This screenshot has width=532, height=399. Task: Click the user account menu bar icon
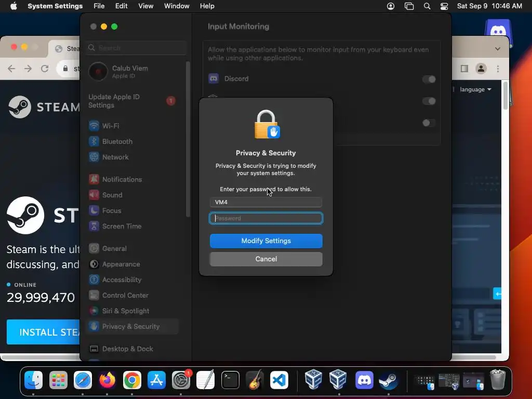(x=391, y=6)
